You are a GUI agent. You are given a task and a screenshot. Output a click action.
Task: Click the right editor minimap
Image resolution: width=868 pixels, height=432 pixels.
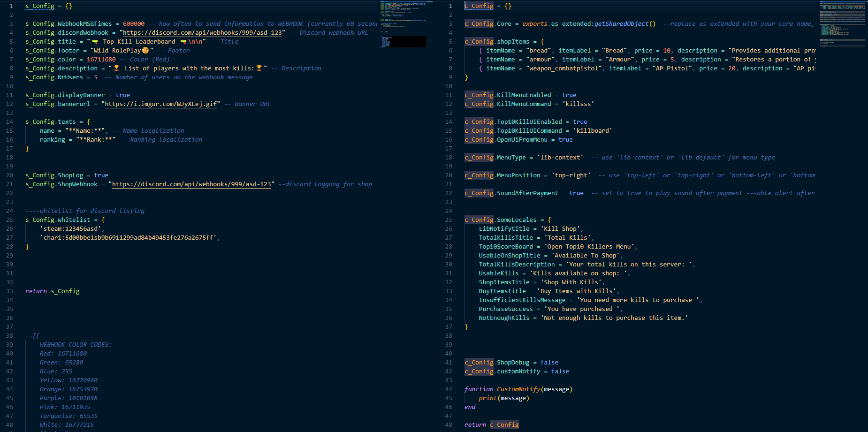tap(842, 23)
